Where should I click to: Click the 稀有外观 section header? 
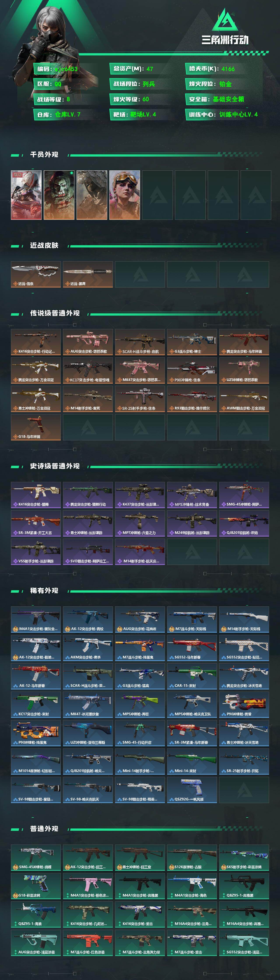[44, 590]
